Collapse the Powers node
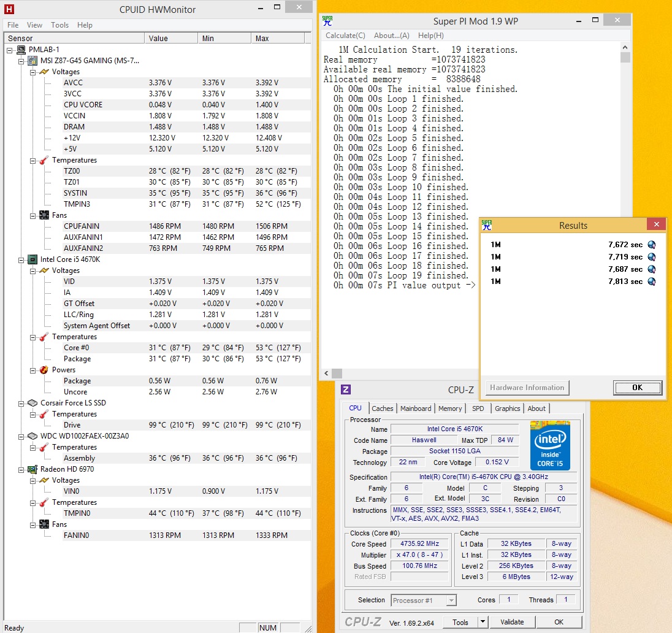Image resolution: width=672 pixels, height=633 pixels. (x=32, y=370)
